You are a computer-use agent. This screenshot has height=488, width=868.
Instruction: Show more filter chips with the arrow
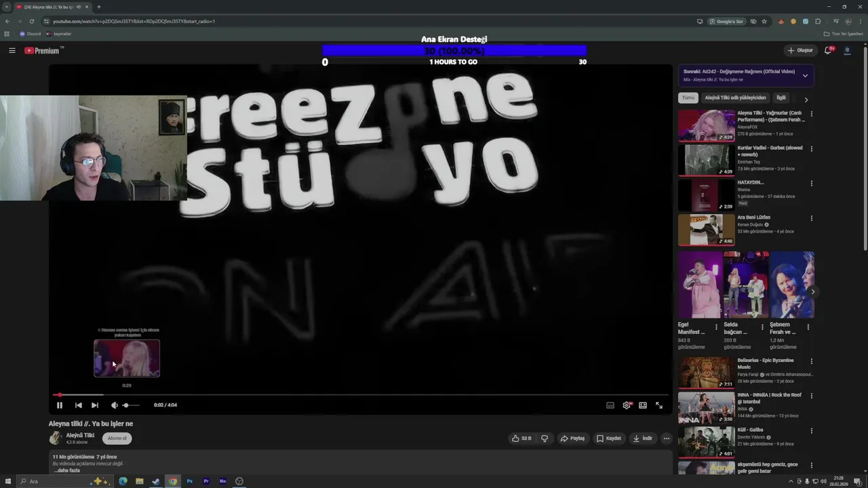pos(806,100)
